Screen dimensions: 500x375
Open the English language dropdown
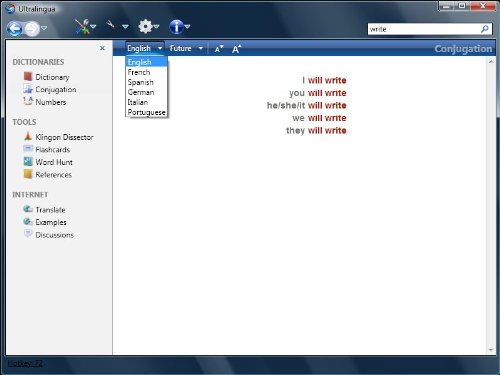[x=145, y=48]
